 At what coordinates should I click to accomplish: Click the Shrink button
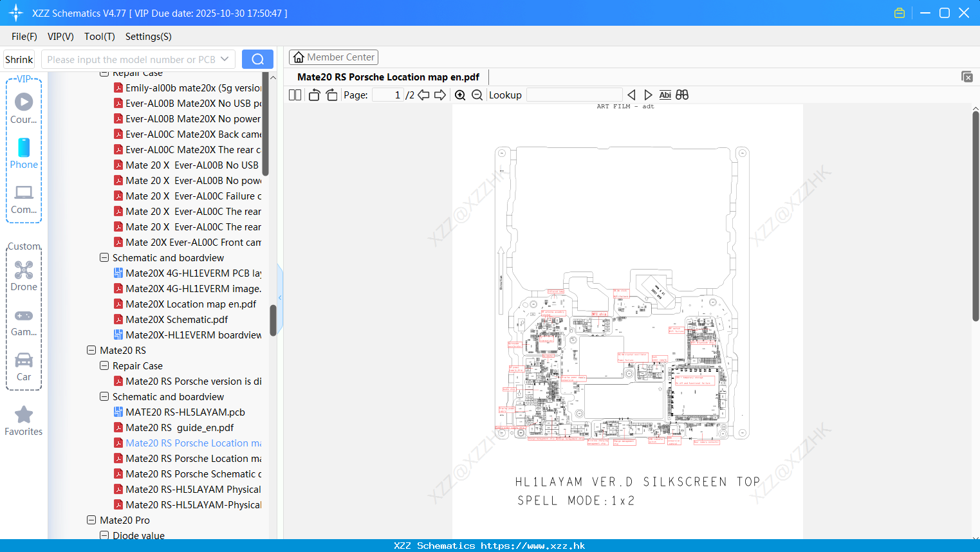(19, 59)
